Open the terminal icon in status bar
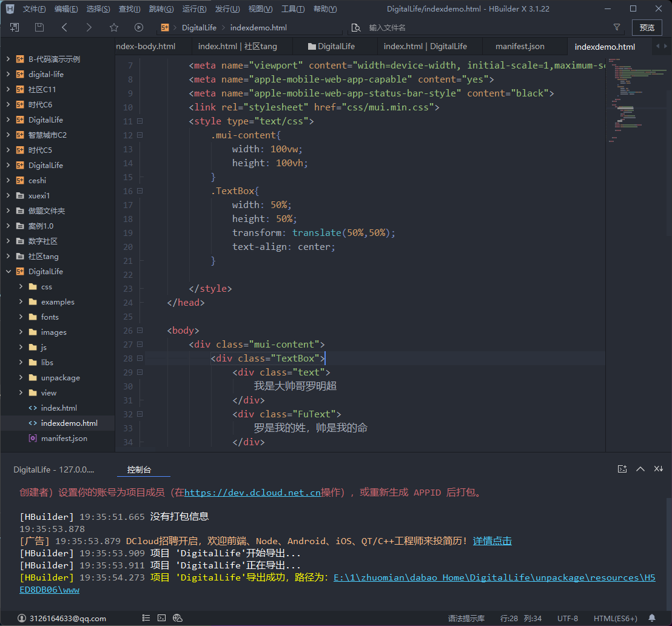Image resolution: width=672 pixels, height=626 pixels. (162, 618)
